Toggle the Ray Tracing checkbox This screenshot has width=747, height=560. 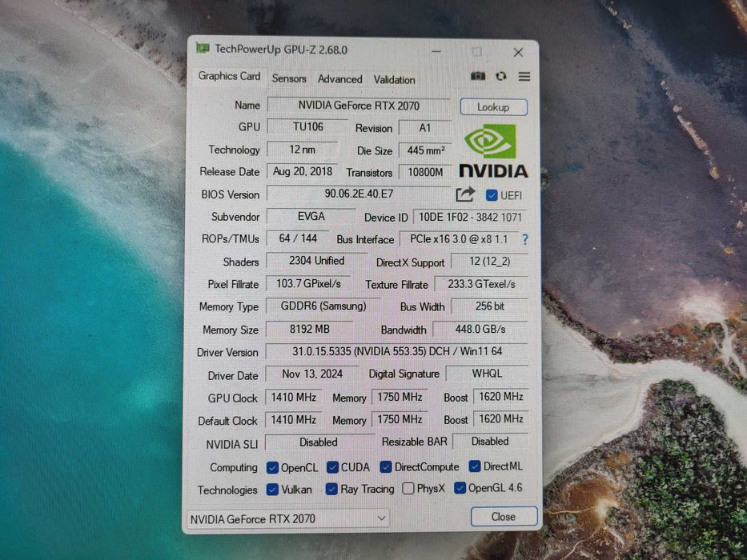(x=331, y=489)
